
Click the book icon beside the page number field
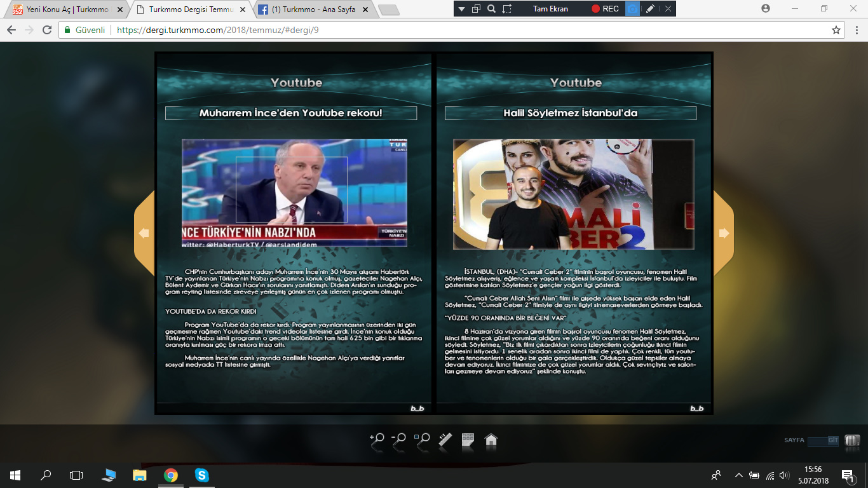852,440
